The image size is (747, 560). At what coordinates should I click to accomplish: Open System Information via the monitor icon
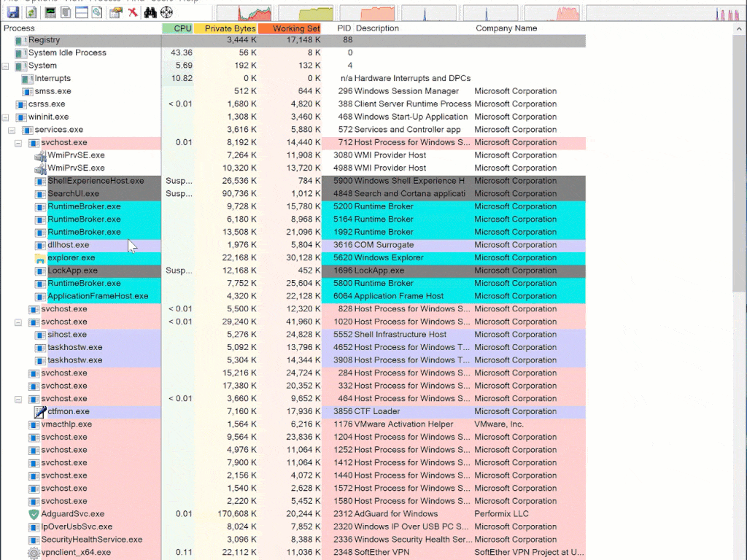tap(50, 12)
